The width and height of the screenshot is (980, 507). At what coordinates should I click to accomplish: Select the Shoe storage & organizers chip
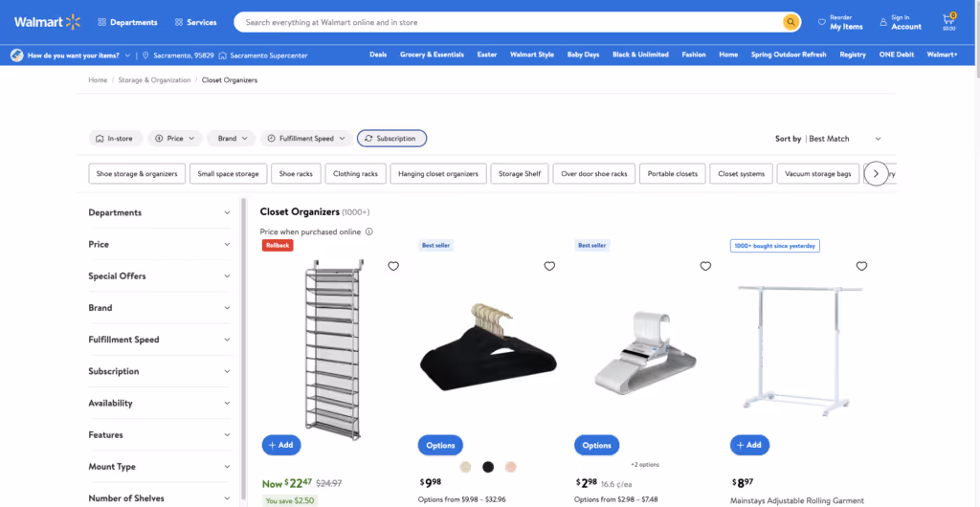coord(137,173)
